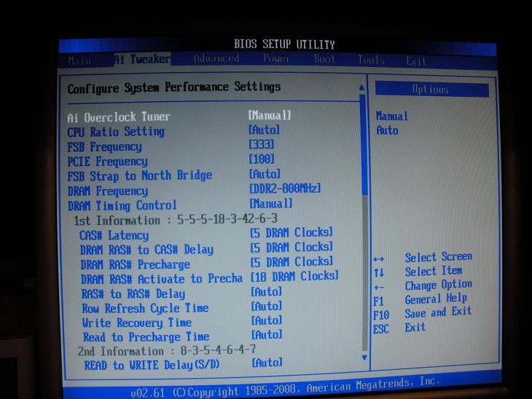532x399 pixels.
Task: Click scrollbar up arrow
Action: coord(361,88)
